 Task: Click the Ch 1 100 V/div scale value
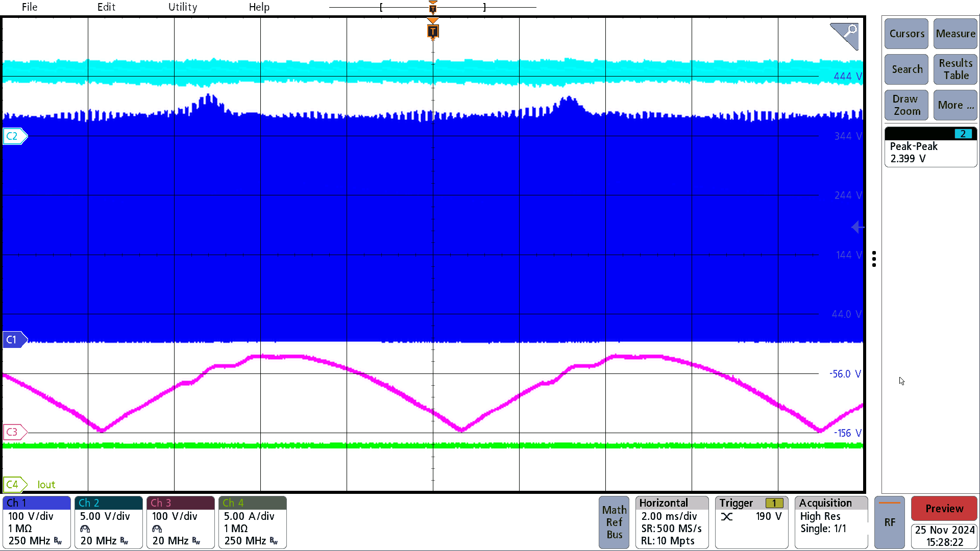(31, 516)
